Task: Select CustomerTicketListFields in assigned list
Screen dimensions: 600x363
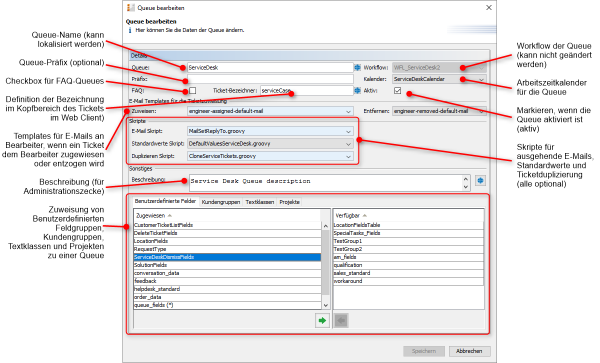Action: click(227, 225)
